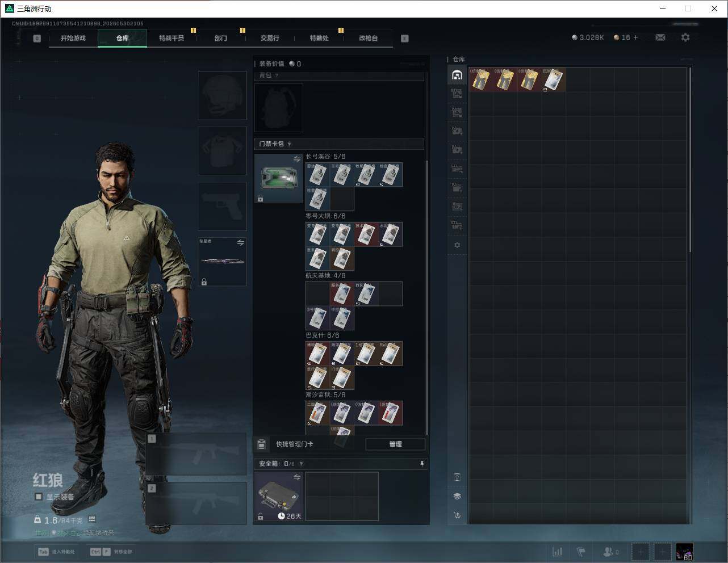Click the flag icon in bottom bar
Screen dimensions: 728x563
click(x=581, y=552)
